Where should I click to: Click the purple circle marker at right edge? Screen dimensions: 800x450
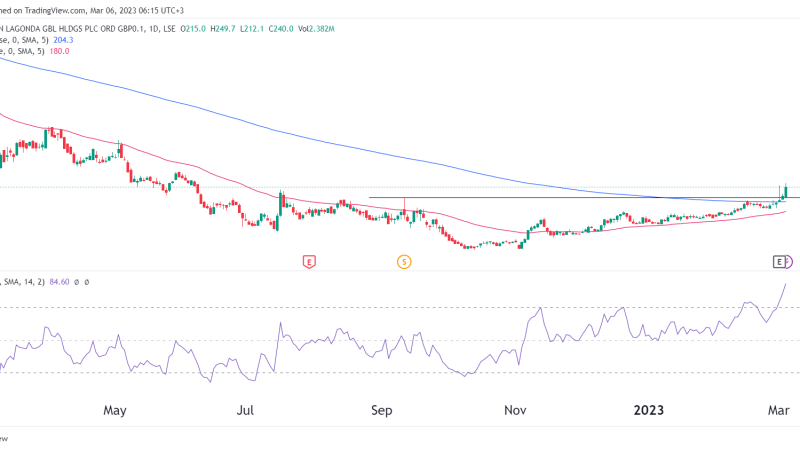792,262
